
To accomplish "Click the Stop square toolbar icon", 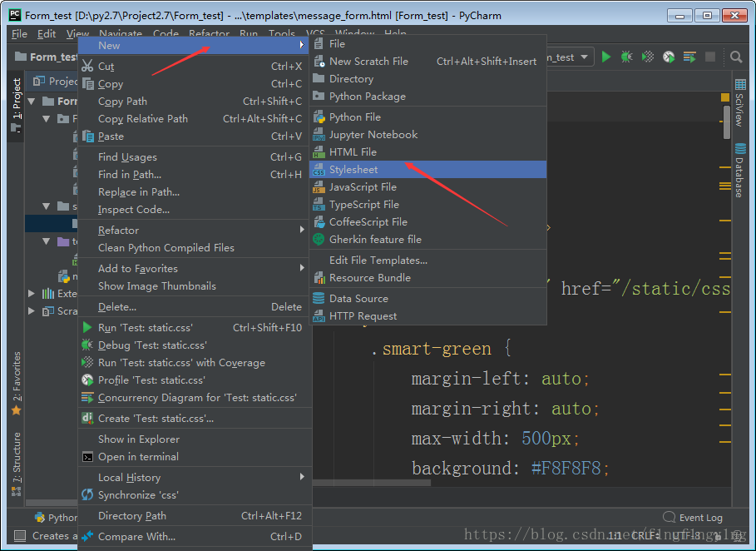I will [x=710, y=57].
